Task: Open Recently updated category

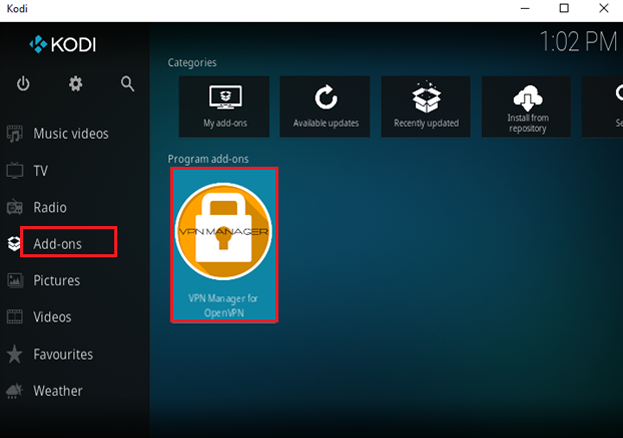Action: 426,107
